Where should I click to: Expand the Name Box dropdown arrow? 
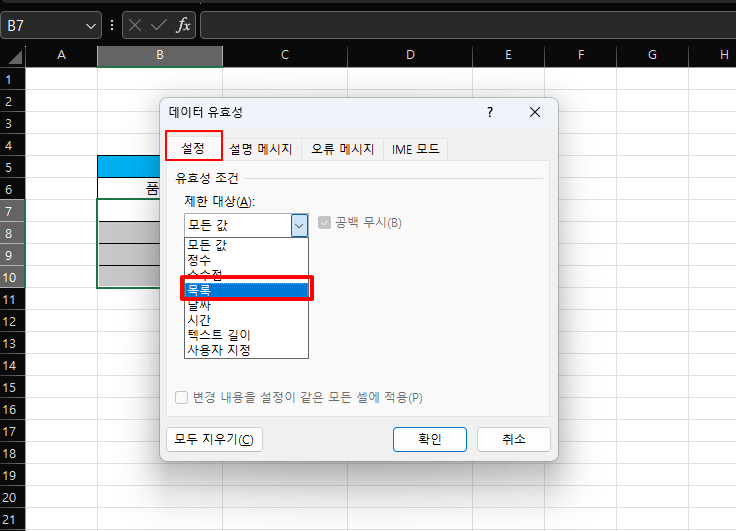91,26
